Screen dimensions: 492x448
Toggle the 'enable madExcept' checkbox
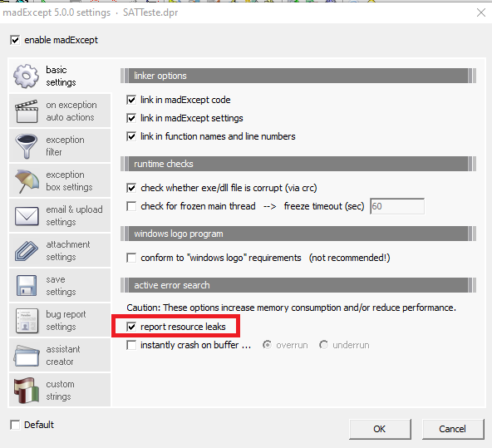tap(15, 40)
